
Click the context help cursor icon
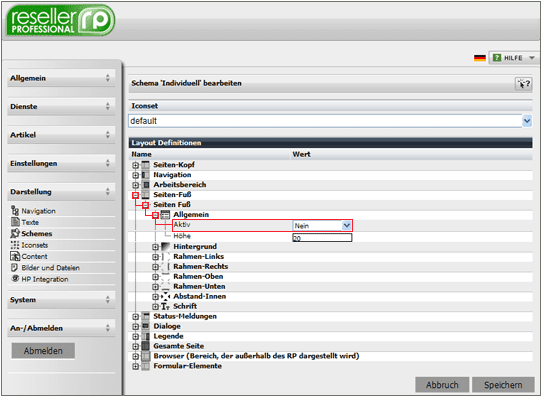pos(523,84)
